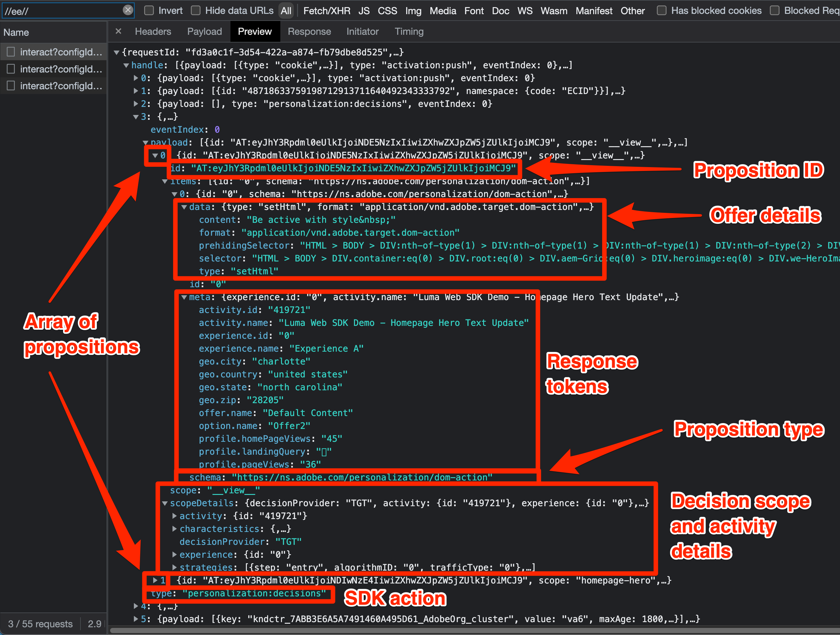Open the Timing tab
Viewport: 840px width, 635px height.
click(409, 32)
